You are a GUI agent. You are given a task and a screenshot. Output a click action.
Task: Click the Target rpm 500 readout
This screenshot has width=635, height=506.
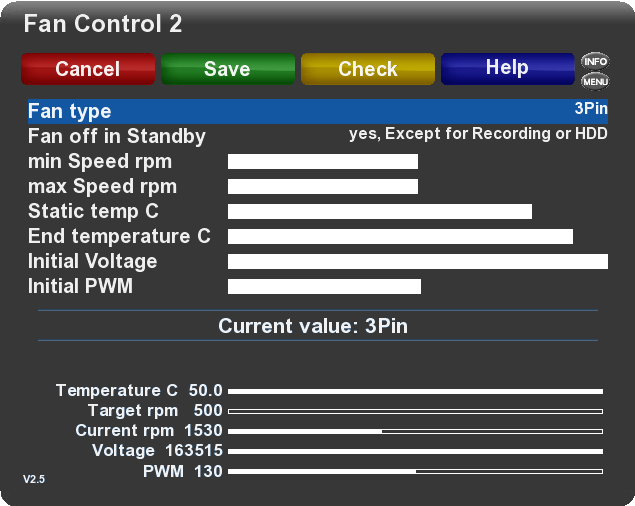[155, 410]
